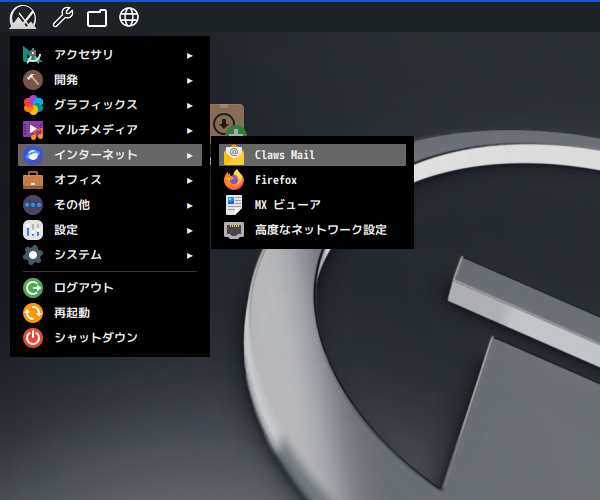The height and width of the screenshot is (500, 600).
Task: Click the マルチメディア film icon
Action: click(33, 130)
